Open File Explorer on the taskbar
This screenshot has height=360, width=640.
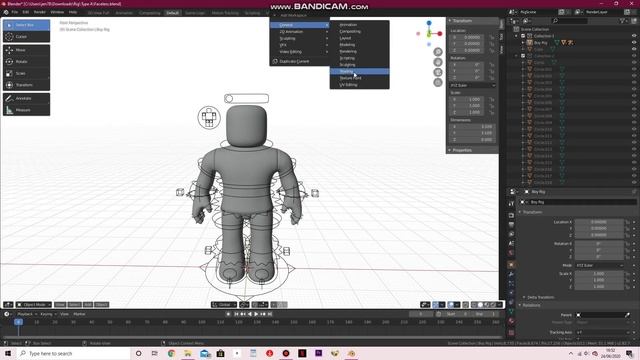tap(188, 353)
